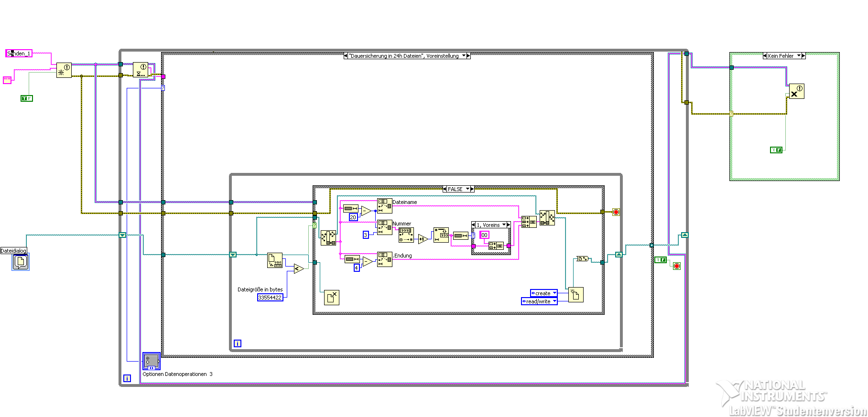Click the 33554422 file size constant
The image size is (868, 417).
pos(270,298)
